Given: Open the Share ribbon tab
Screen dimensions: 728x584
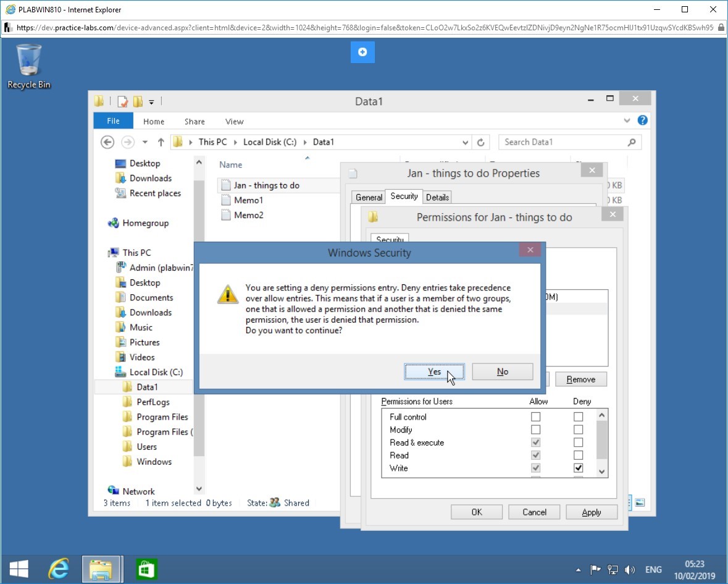Looking at the screenshot, I should 195,121.
